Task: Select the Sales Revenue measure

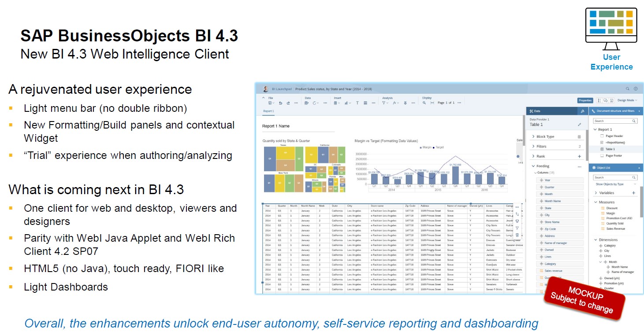Action: click(x=615, y=228)
